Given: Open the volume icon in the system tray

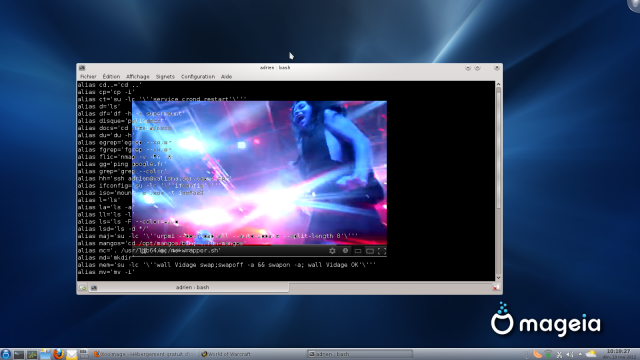Looking at the screenshot, I should (x=570, y=354).
